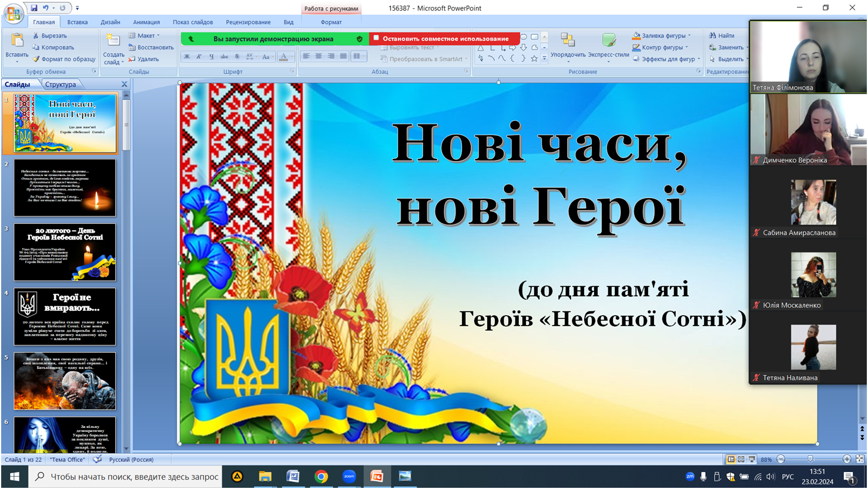The width and height of the screenshot is (868, 489).
Task: Select slide 3 thumbnail about 20 лютого
Action: click(x=65, y=252)
